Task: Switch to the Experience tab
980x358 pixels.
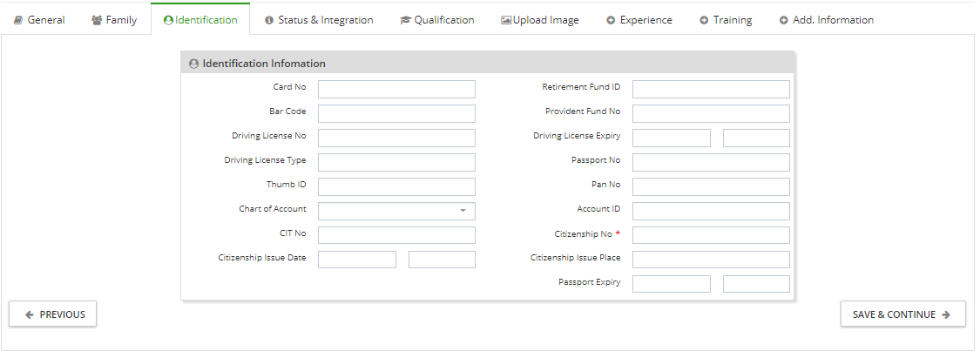Action: pos(639,20)
